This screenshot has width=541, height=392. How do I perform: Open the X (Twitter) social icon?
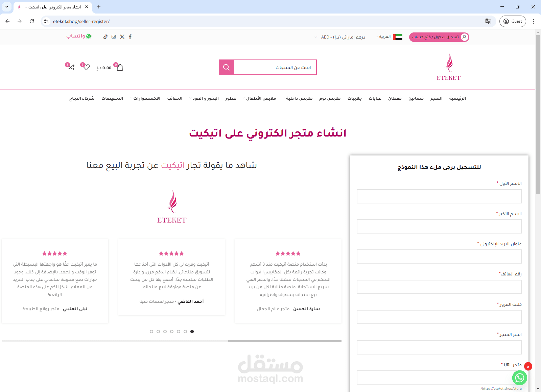point(122,37)
